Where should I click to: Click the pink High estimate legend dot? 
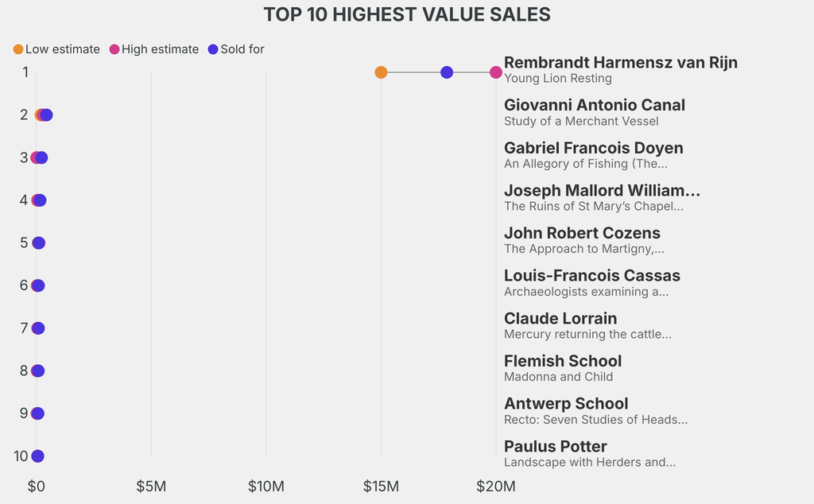[114, 49]
